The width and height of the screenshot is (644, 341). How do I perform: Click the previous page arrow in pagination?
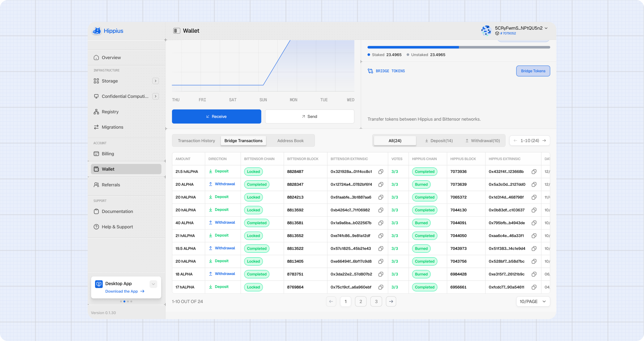click(331, 302)
